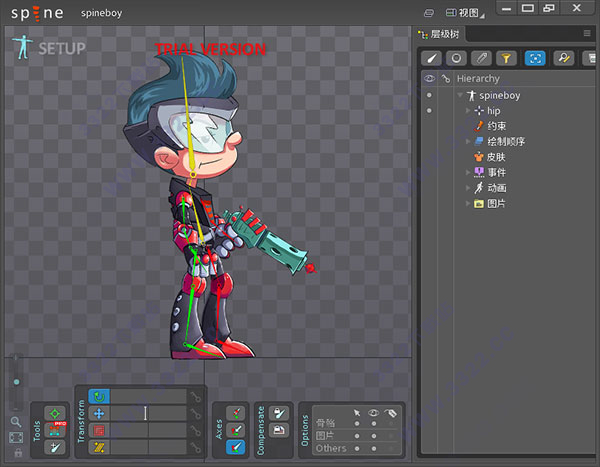The image size is (600, 467).
Task: Expand the 图片 images node
Action: 469,203
